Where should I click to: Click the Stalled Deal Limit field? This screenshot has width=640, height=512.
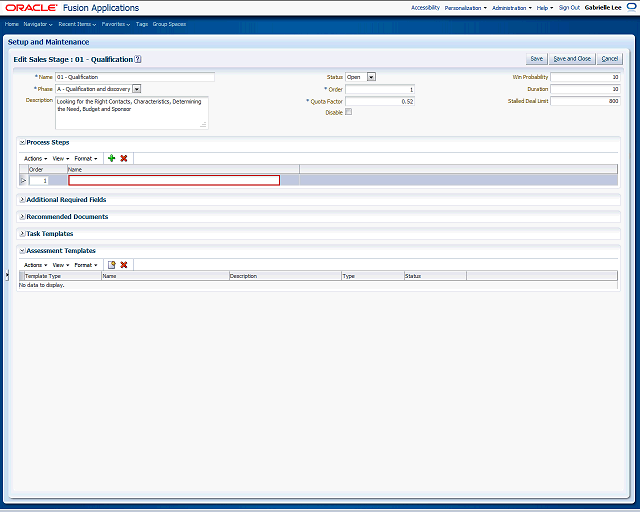pos(585,101)
